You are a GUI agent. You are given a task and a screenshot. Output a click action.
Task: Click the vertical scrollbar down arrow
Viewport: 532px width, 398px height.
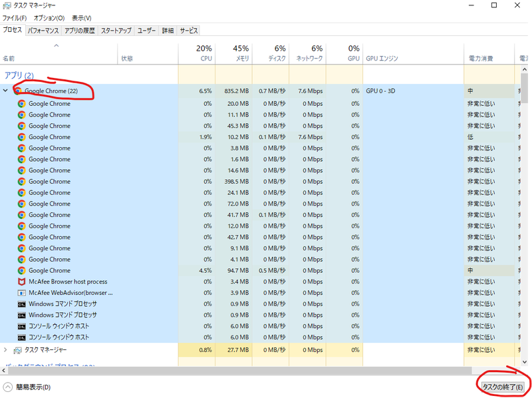click(525, 362)
